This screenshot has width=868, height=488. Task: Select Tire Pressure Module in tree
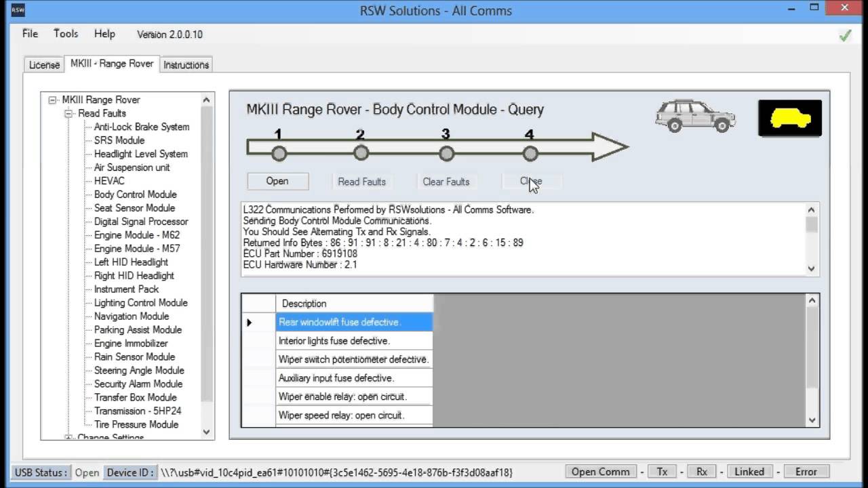(136, 425)
